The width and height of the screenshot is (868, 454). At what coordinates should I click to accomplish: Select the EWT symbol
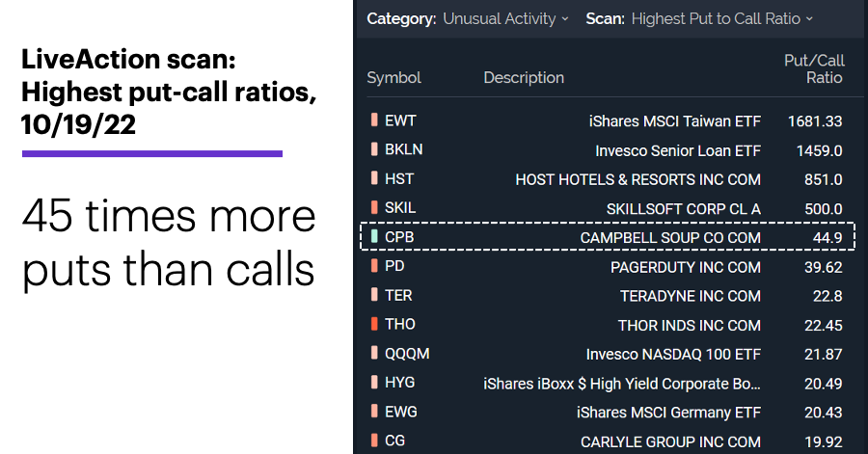pos(400,120)
